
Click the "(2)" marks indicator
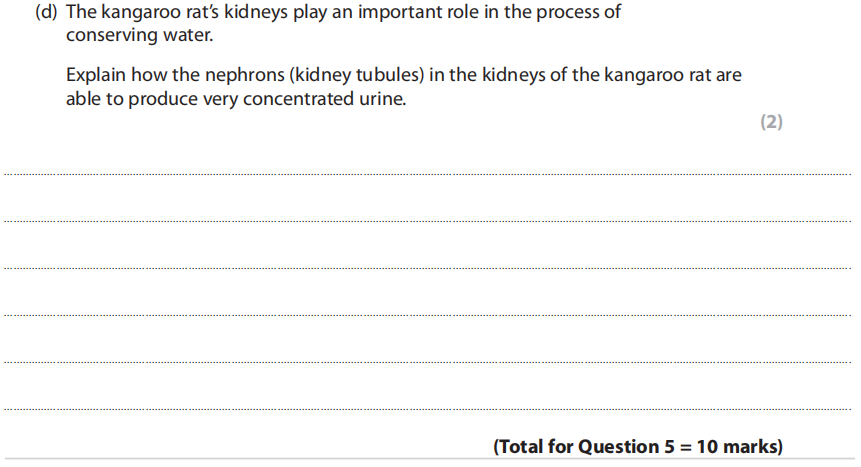pos(771,123)
